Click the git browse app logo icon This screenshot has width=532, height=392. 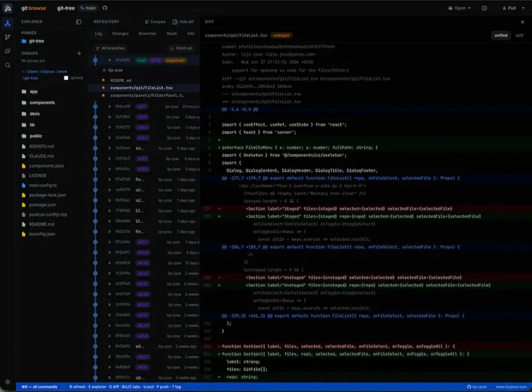(x=8, y=8)
